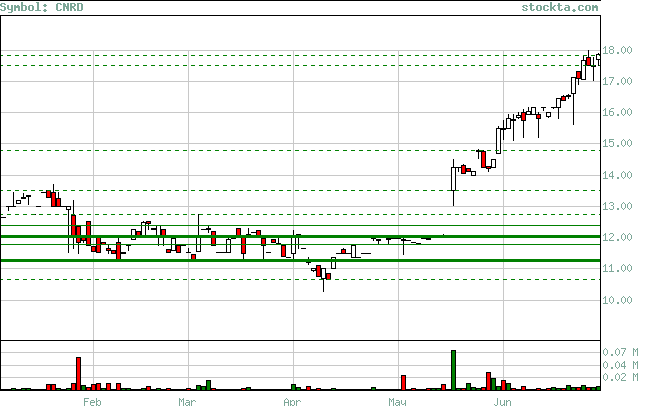Click the stockta.com label

click(560, 8)
